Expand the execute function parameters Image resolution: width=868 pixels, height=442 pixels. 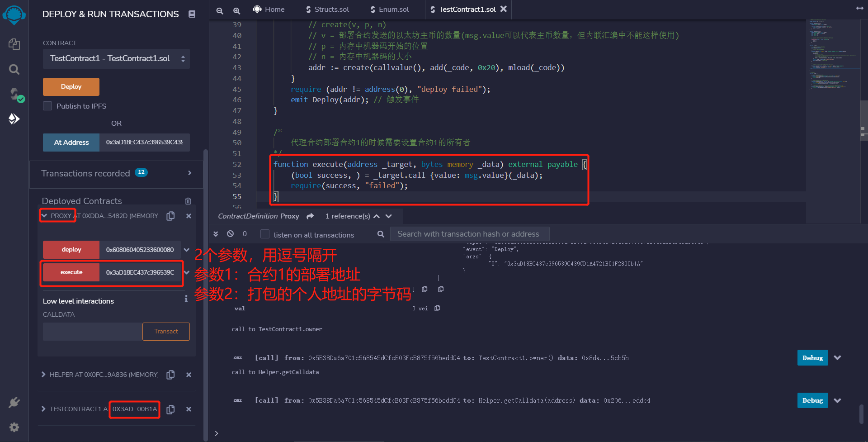click(x=186, y=272)
